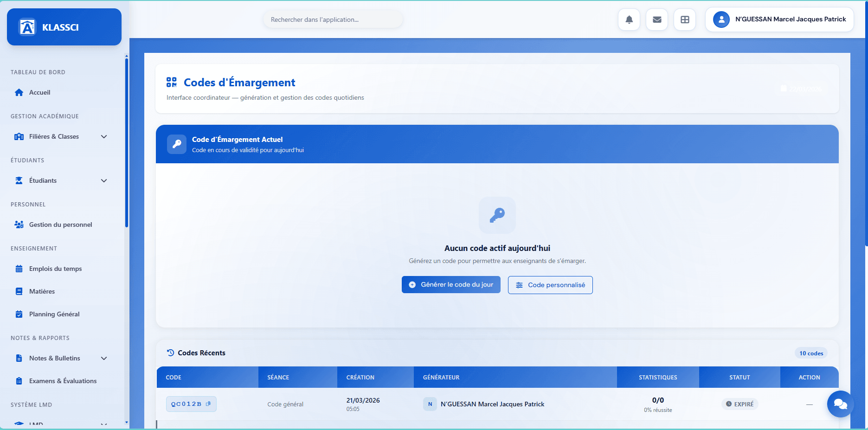Screen dimensions: 868x430
Task: Click the notifications bell icon
Action: [x=629, y=19]
